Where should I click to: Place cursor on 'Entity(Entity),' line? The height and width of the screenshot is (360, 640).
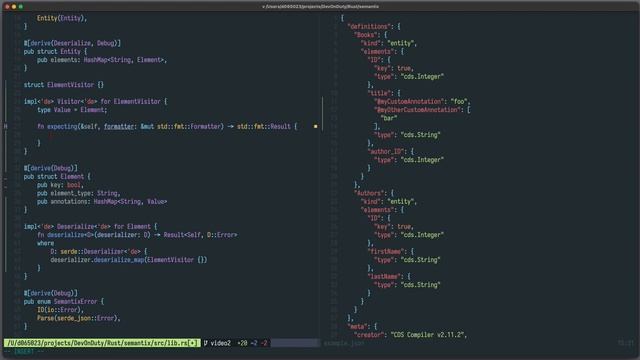62,18
